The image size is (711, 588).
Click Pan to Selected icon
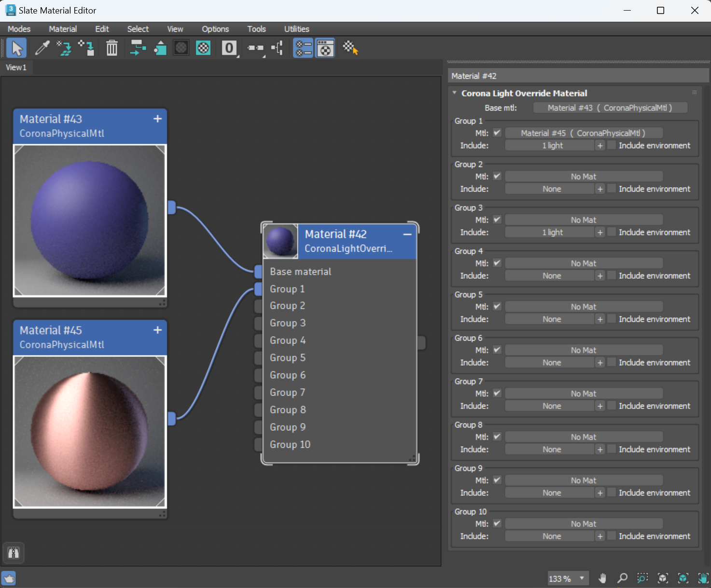pyautogui.click(x=703, y=578)
